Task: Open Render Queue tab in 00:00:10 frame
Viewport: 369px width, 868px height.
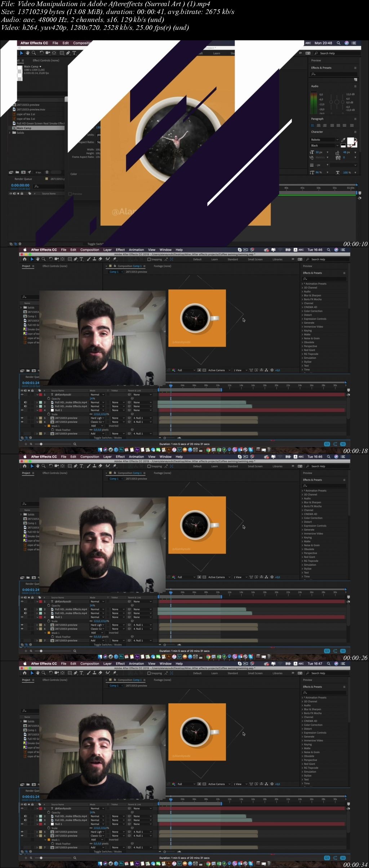Action: pyautogui.click(x=23, y=179)
